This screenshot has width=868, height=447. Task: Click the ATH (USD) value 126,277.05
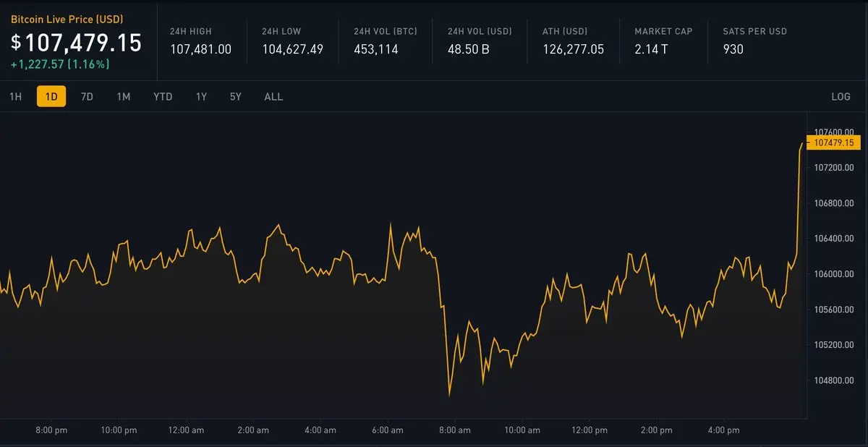point(573,49)
